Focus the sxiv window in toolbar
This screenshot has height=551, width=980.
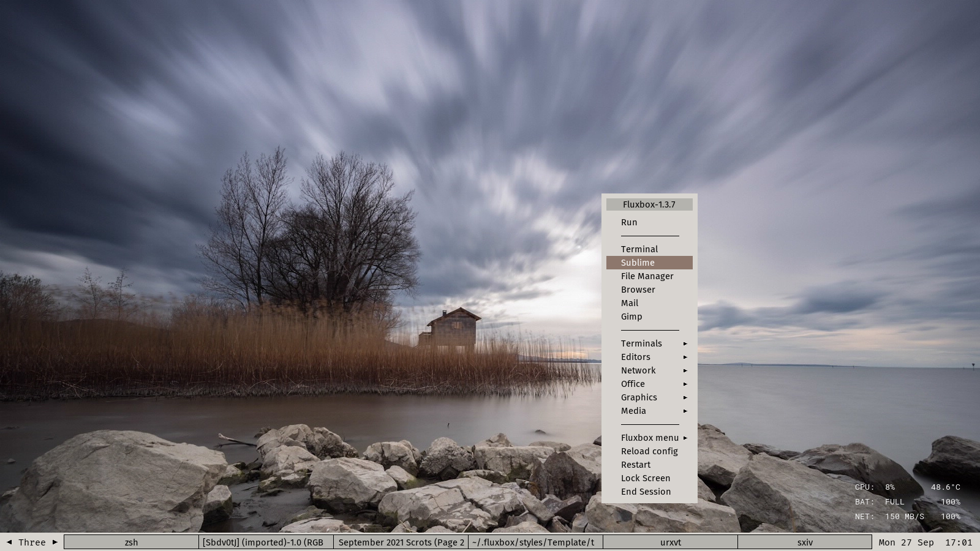tap(805, 542)
